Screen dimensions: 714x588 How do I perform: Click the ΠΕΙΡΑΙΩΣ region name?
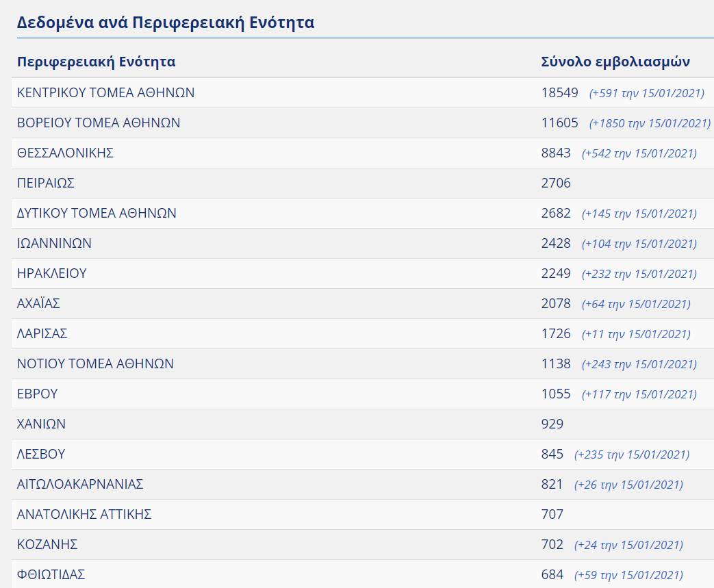tap(45, 183)
